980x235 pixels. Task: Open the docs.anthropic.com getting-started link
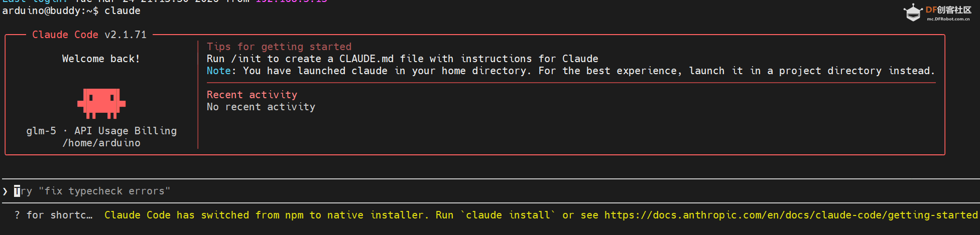click(x=791, y=215)
